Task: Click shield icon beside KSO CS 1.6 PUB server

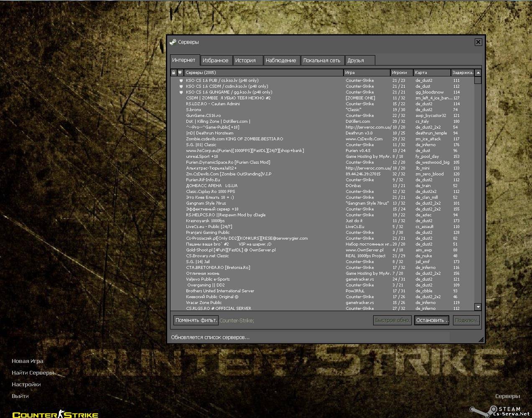Action: click(181, 81)
